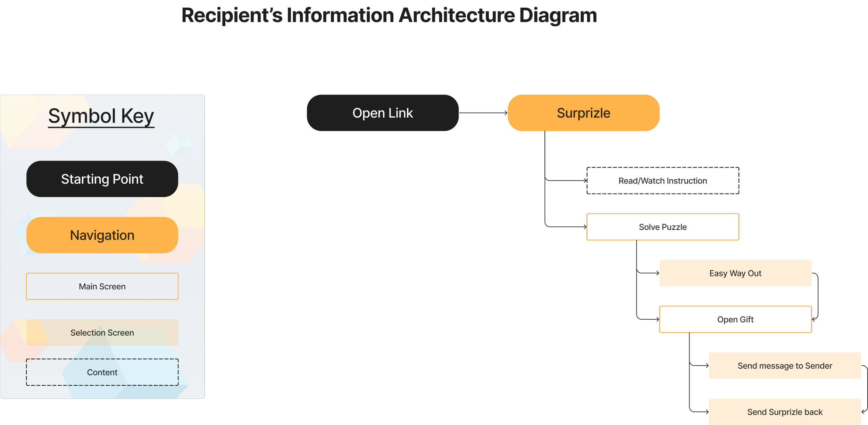Click the Easy Way Out box
Image resolution: width=868 pixels, height=425 pixels.
click(x=735, y=273)
